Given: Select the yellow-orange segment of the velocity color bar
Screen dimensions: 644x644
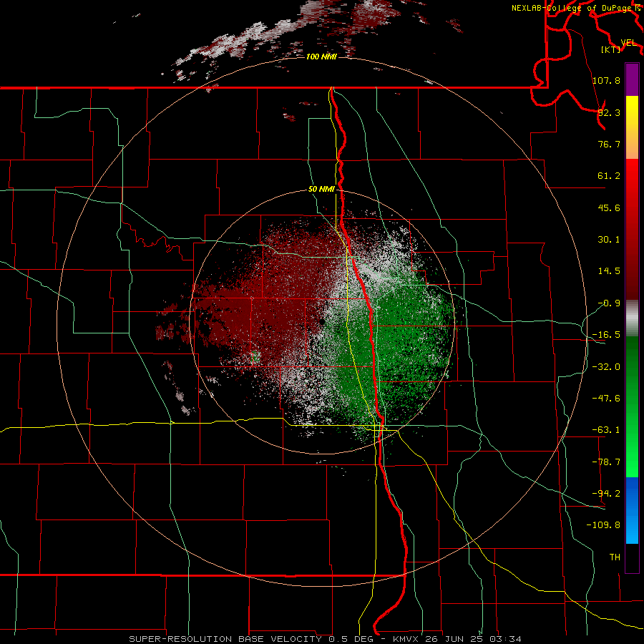Looking at the screenshot, I should [632, 127].
